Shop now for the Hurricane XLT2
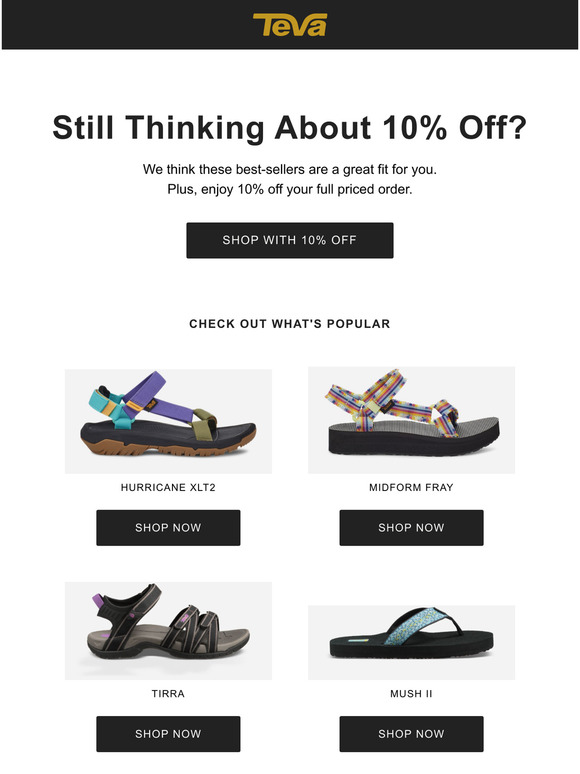 click(168, 528)
